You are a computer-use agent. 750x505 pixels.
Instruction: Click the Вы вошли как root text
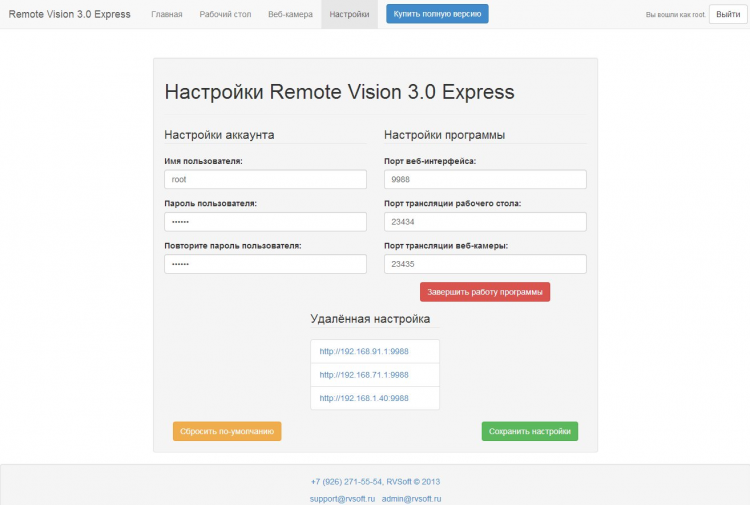point(675,15)
